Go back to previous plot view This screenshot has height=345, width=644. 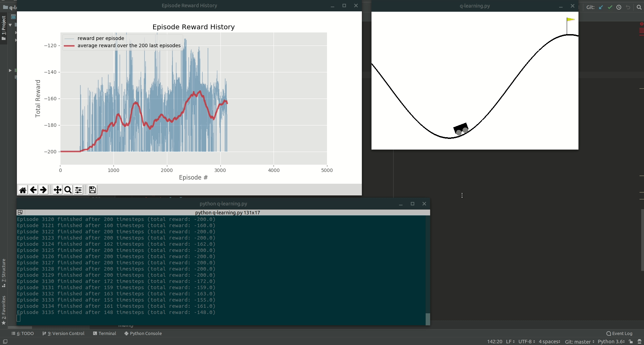[33, 190]
